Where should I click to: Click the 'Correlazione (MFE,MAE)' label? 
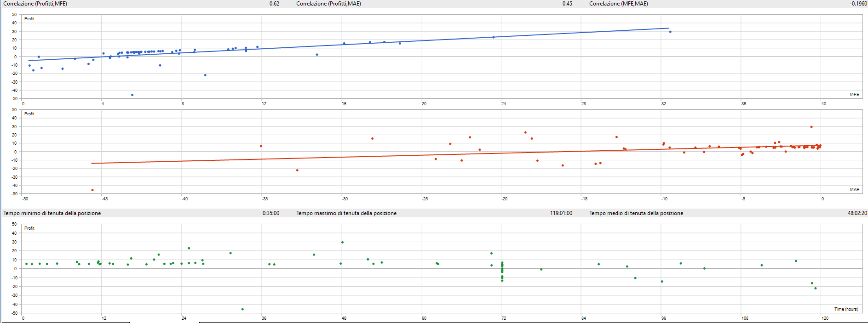tap(619, 4)
